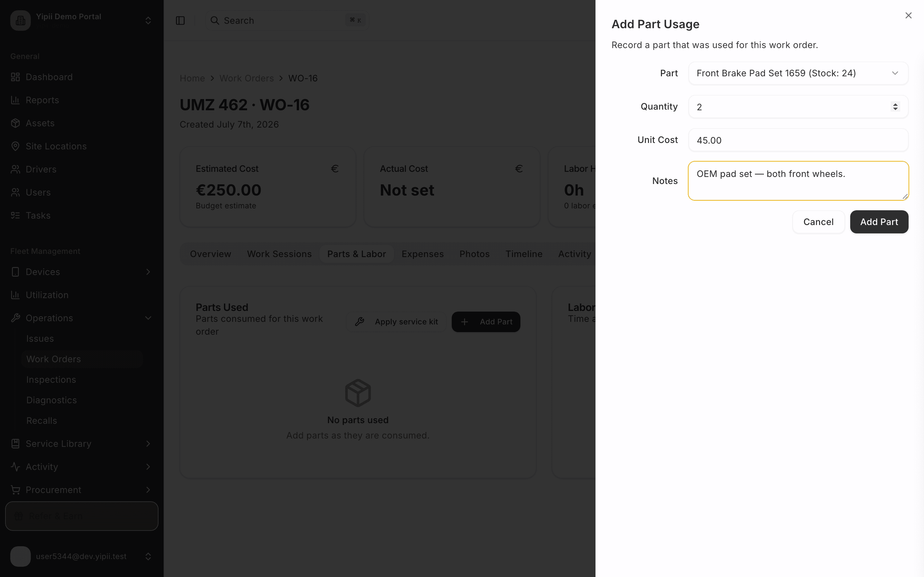
Task: Confirm with the dark Add Part button
Action: 879,222
